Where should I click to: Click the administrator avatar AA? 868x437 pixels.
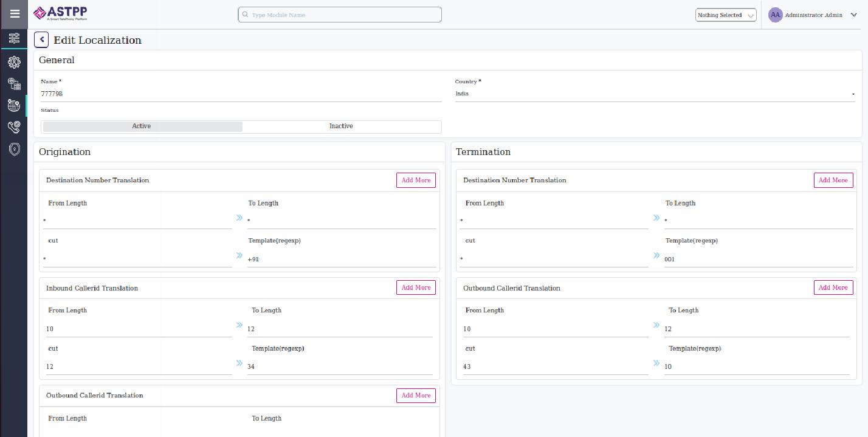[775, 15]
